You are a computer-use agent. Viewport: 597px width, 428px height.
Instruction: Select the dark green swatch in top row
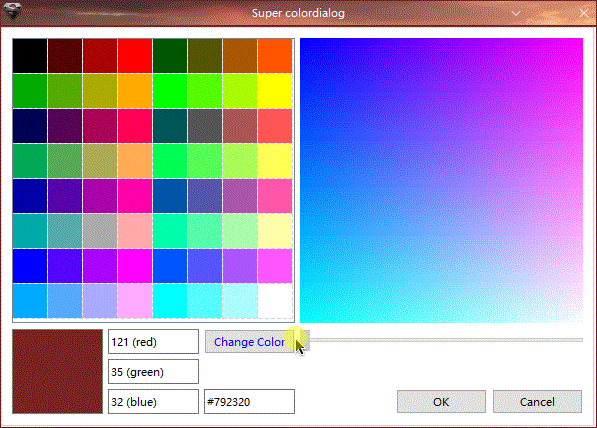(170, 56)
